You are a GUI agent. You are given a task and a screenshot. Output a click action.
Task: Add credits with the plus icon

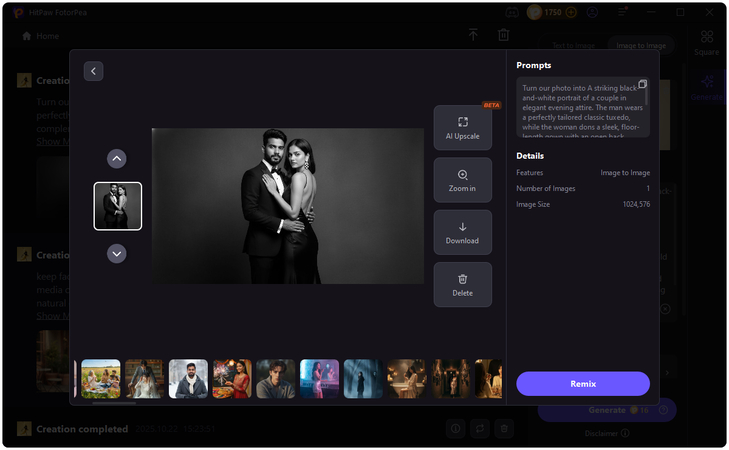(x=571, y=12)
